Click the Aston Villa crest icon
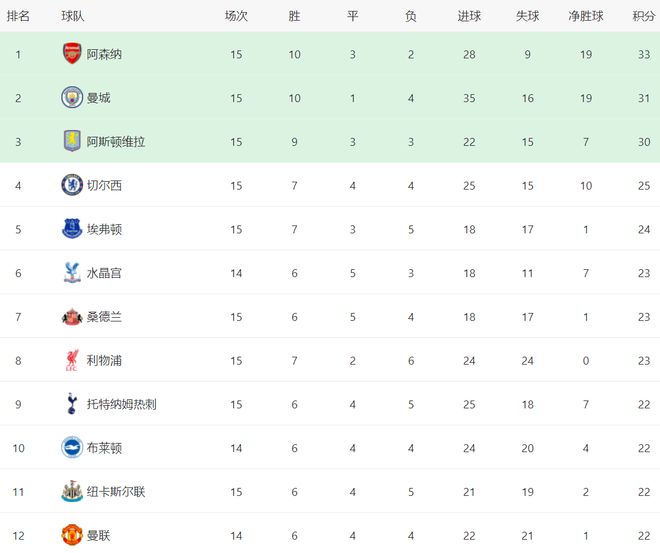 72,142
